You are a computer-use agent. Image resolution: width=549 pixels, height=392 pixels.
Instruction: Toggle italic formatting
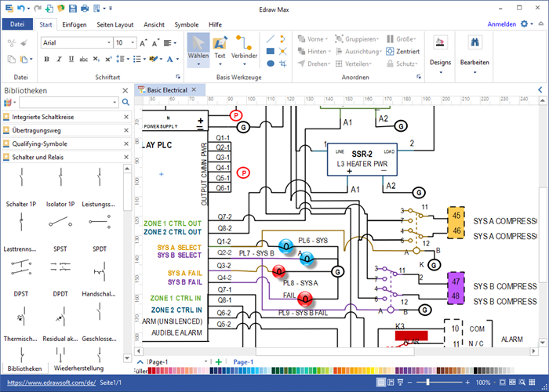coord(57,60)
